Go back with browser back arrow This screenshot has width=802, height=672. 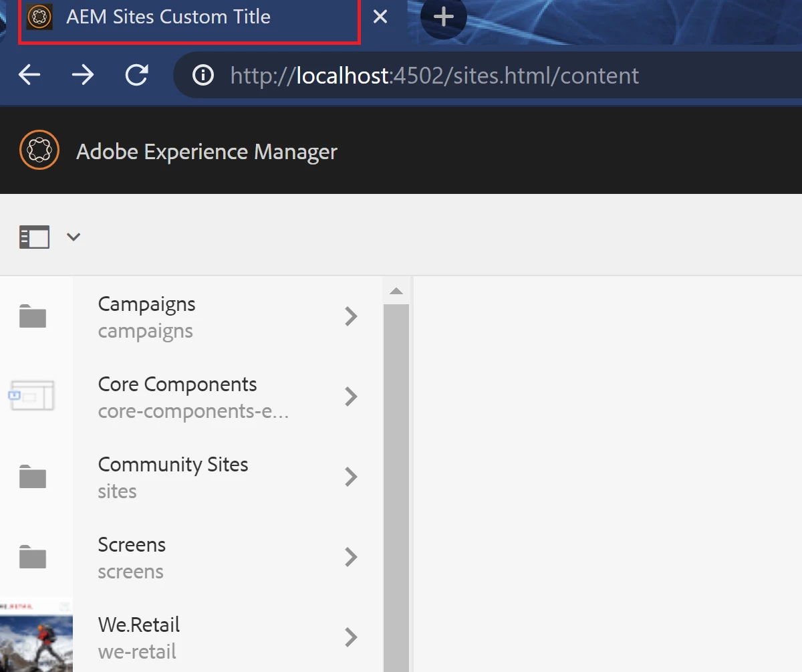pos(29,76)
